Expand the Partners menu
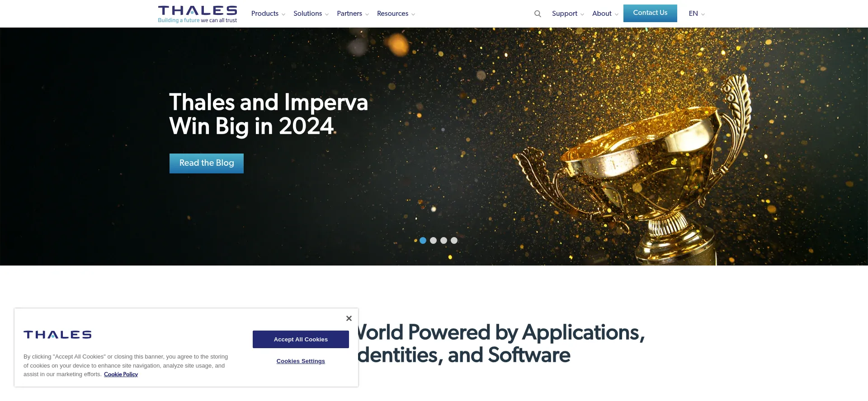Screen dimensions: 868x401 [353, 14]
